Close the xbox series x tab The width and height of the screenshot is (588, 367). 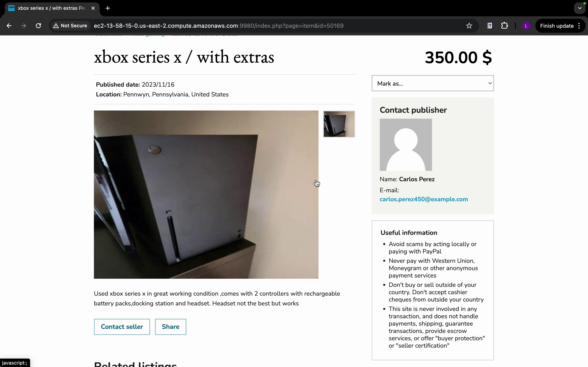click(93, 8)
